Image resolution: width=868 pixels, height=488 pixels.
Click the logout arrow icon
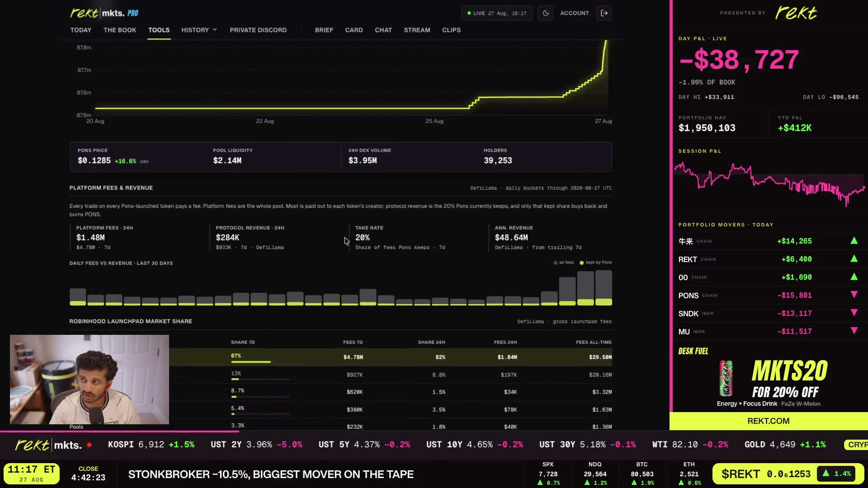tap(604, 13)
